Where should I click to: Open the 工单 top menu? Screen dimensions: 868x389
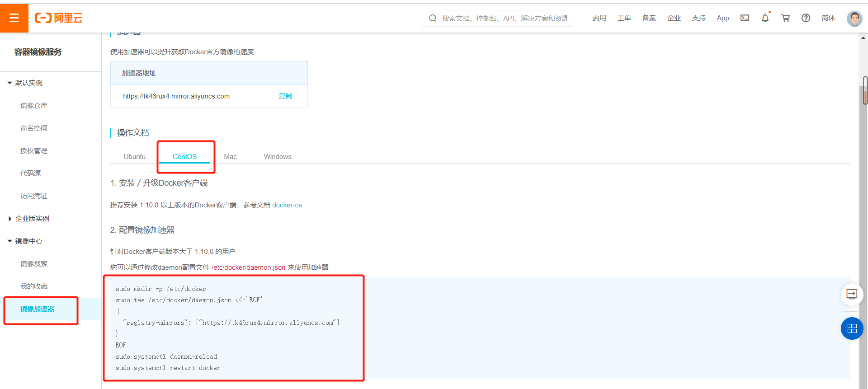[624, 18]
